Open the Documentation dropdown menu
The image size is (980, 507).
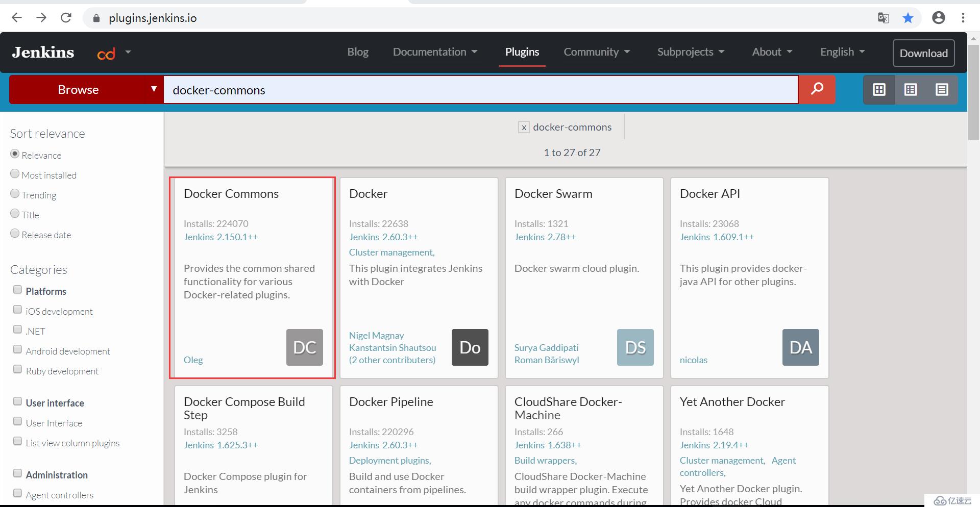[435, 52]
